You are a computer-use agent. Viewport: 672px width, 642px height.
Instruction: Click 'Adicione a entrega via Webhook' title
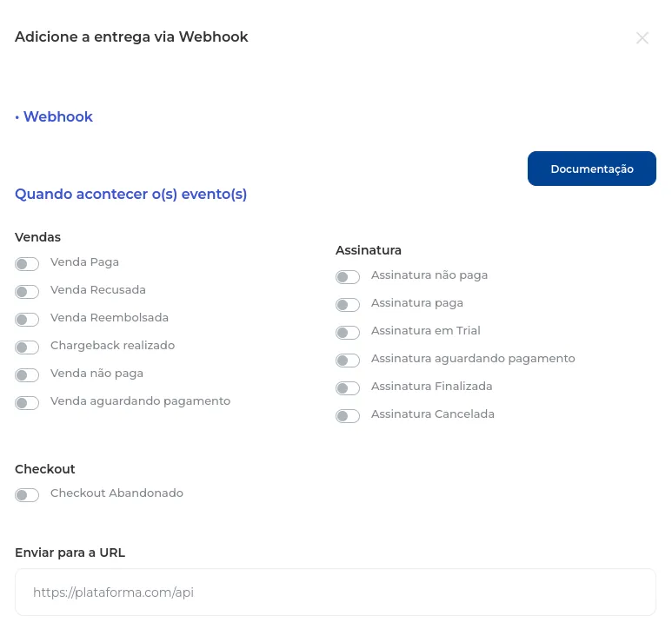[x=131, y=36]
